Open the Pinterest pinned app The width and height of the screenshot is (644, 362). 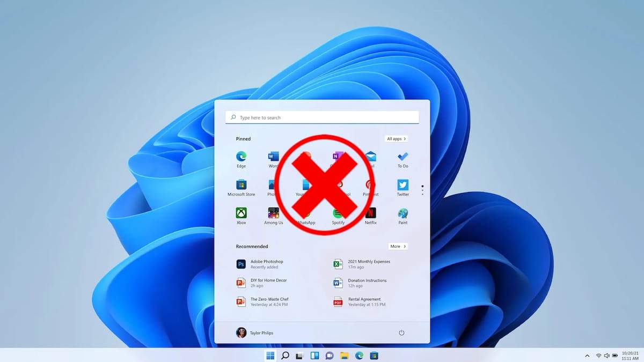tap(370, 188)
